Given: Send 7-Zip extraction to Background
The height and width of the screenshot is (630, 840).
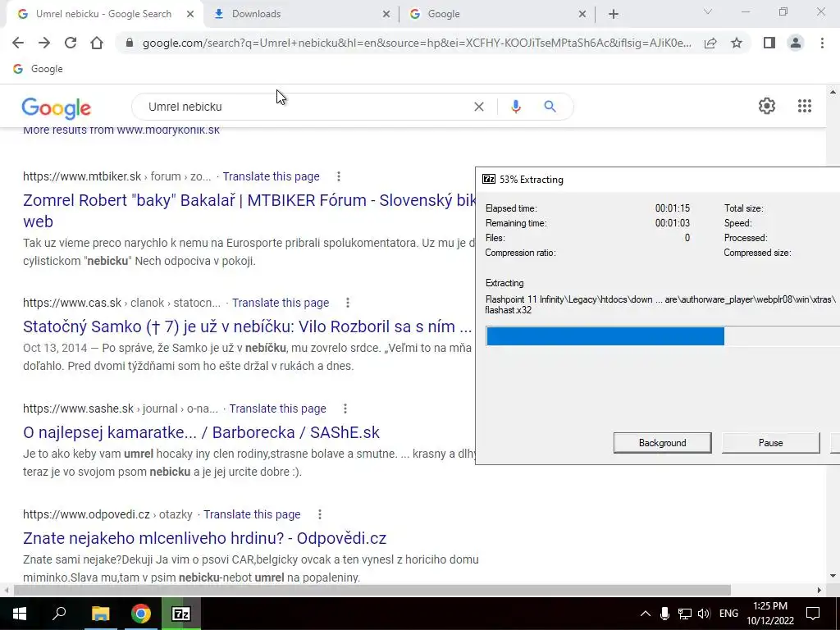Looking at the screenshot, I should coord(662,442).
